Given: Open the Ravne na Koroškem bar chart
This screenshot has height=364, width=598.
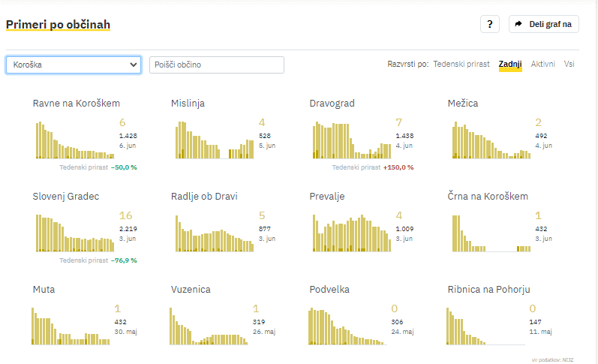Looking at the screenshot, I should pyautogui.click(x=74, y=140).
